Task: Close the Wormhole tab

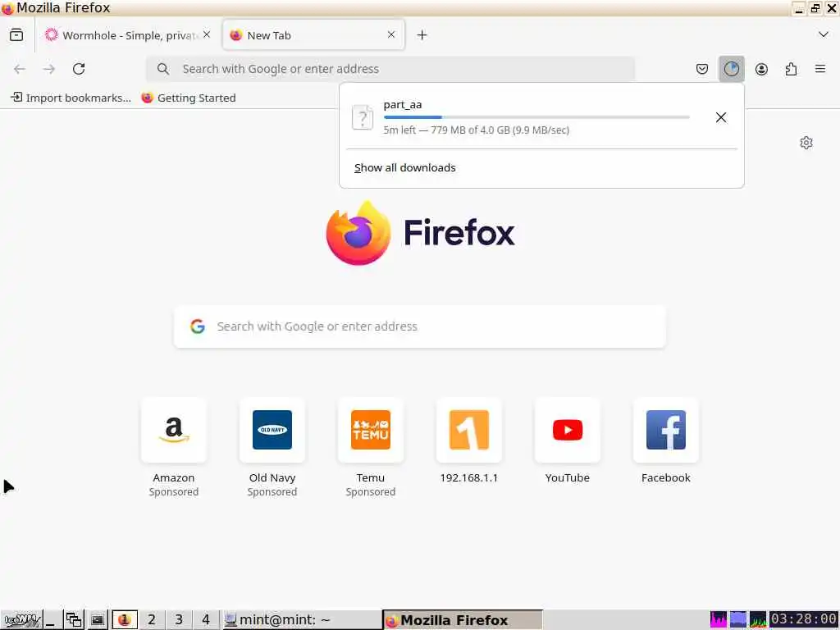Action: coord(207,34)
